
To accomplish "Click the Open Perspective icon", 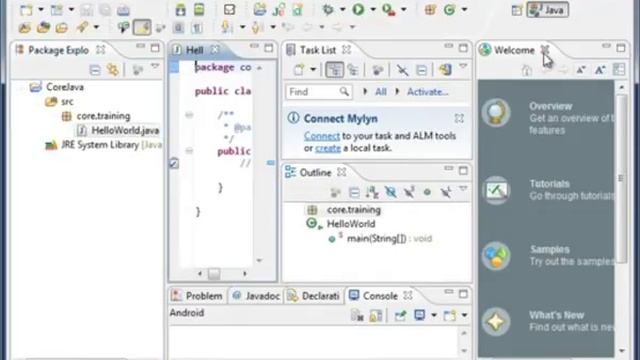I will tap(517, 10).
